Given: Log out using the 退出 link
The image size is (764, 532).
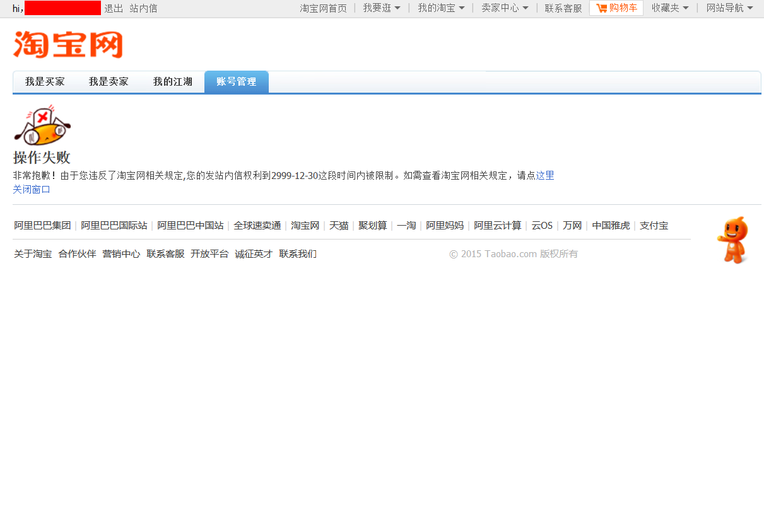Looking at the screenshot, I should [113, 8].
